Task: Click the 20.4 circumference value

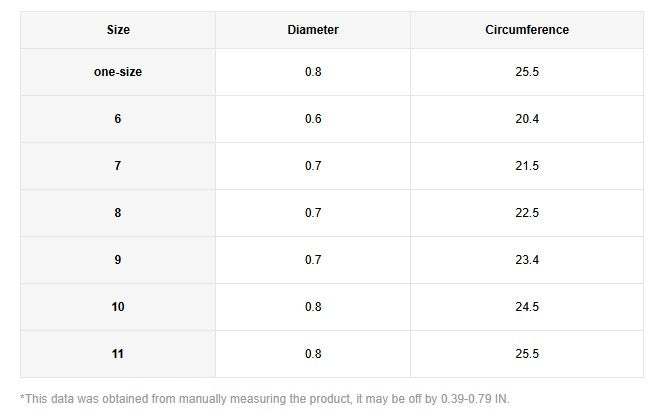Action: pos(527,119)
